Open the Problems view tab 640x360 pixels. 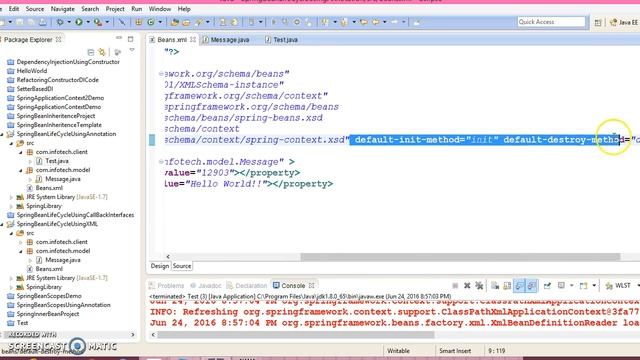coord(167,286)
